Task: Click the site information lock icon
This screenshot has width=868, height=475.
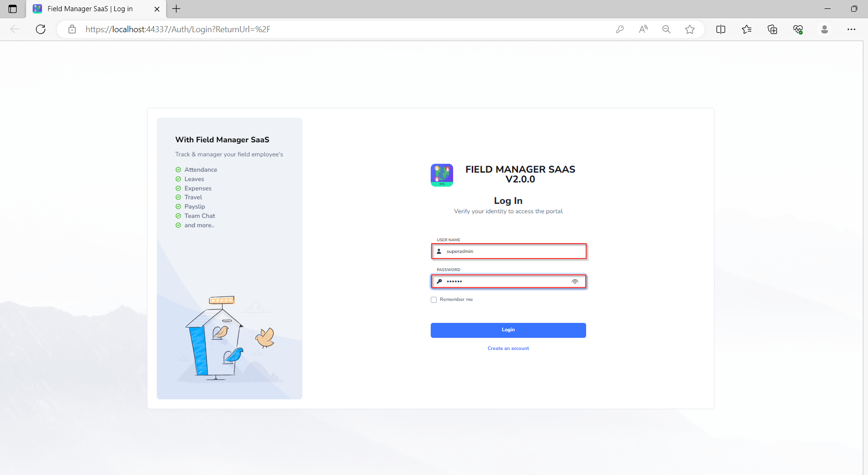Action: (71, 29)
